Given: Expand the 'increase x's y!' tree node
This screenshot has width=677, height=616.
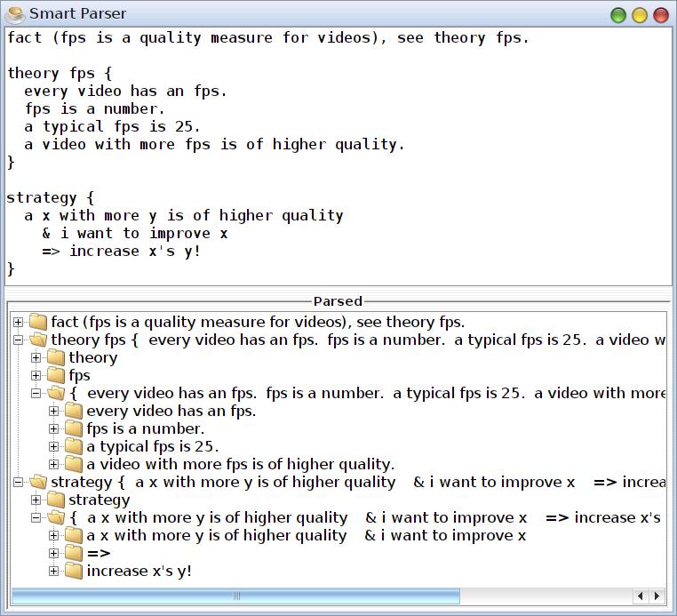Looking at the screenshot, I should click(54, 571).
